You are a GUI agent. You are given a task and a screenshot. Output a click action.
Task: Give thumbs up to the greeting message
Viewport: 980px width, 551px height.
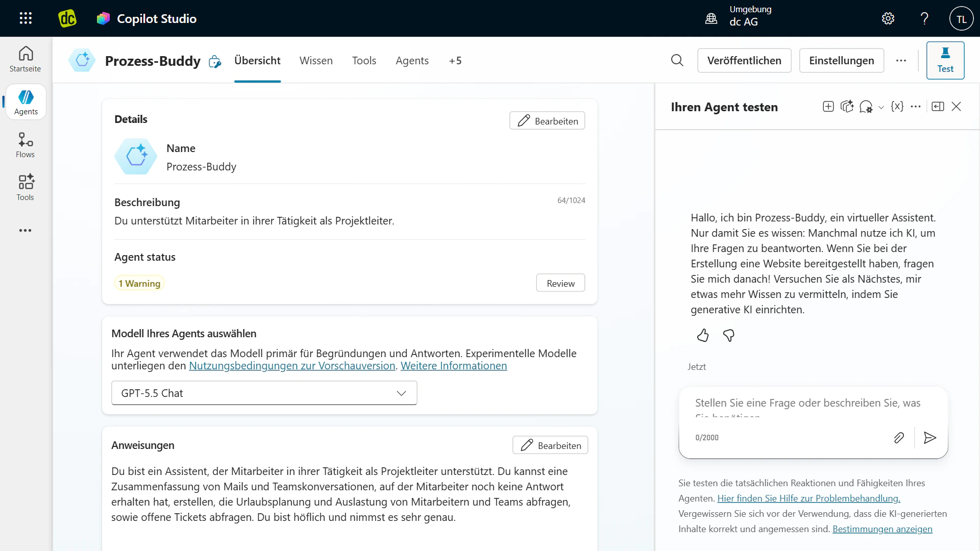(703, 336)
